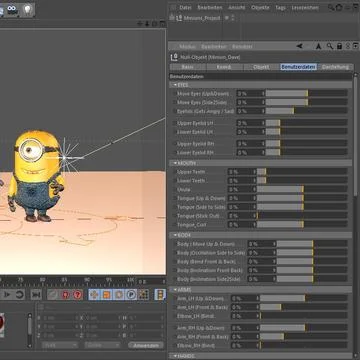Click the Elbow_RH (Bend) value stepper
Viewport: 360px width, 360px height.
(258, 346)
